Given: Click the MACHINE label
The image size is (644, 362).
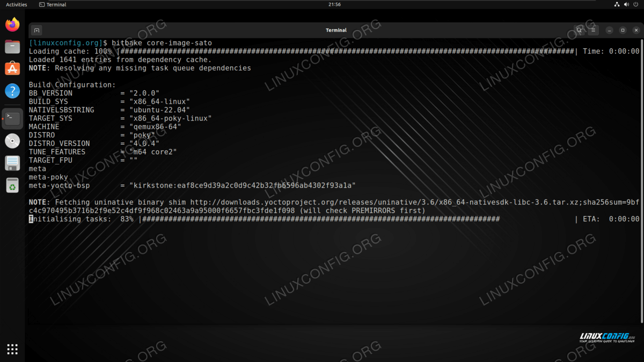Looking at the screenshot, I should point(44,127).
